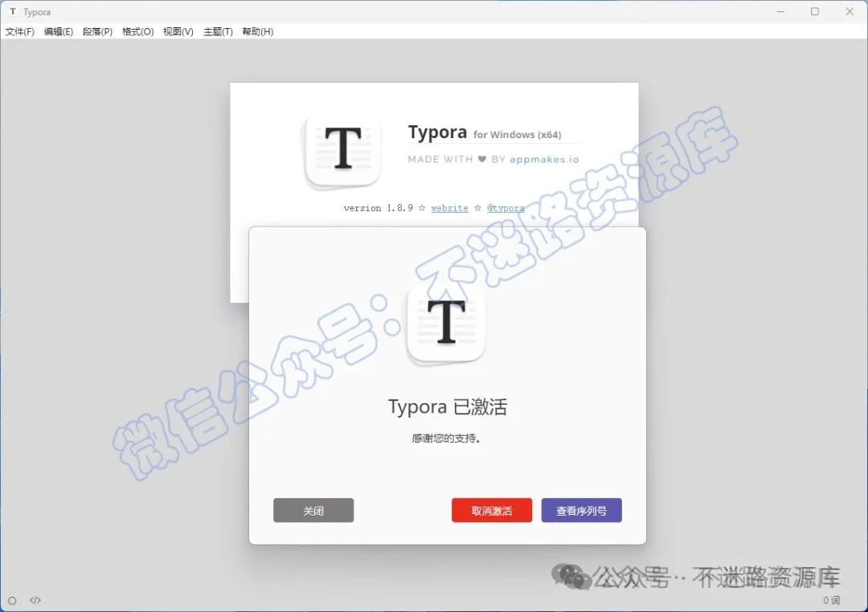The width and height of the screenshot is (868, 612).
Task: Click the word count 0 词
Action: (831, 601)
